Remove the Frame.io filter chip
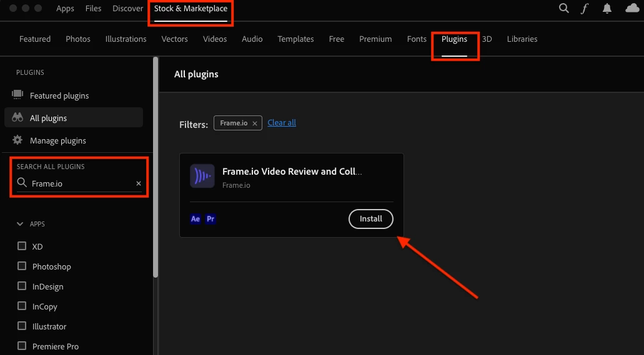Image resolution: width=644 pixels, height=355 pixels. tap(255, 123)
